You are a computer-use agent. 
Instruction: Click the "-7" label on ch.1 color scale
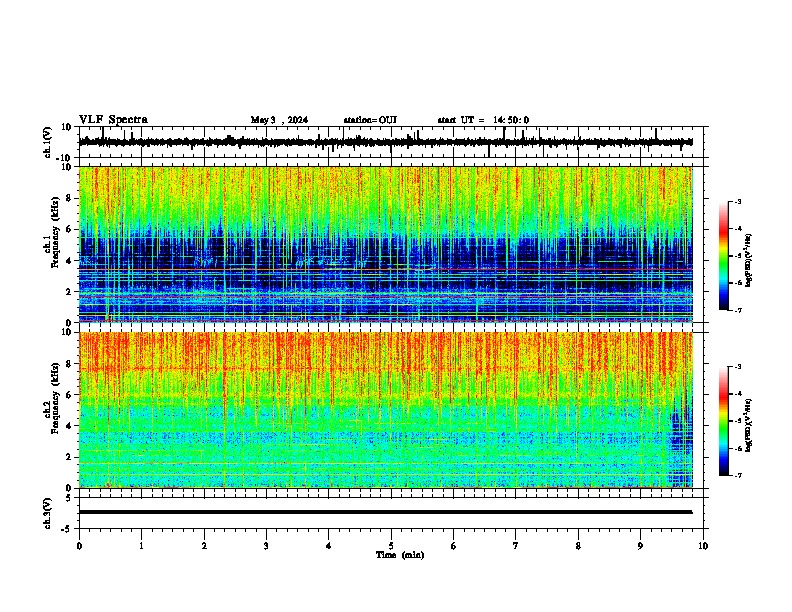[x=738, y=310]
